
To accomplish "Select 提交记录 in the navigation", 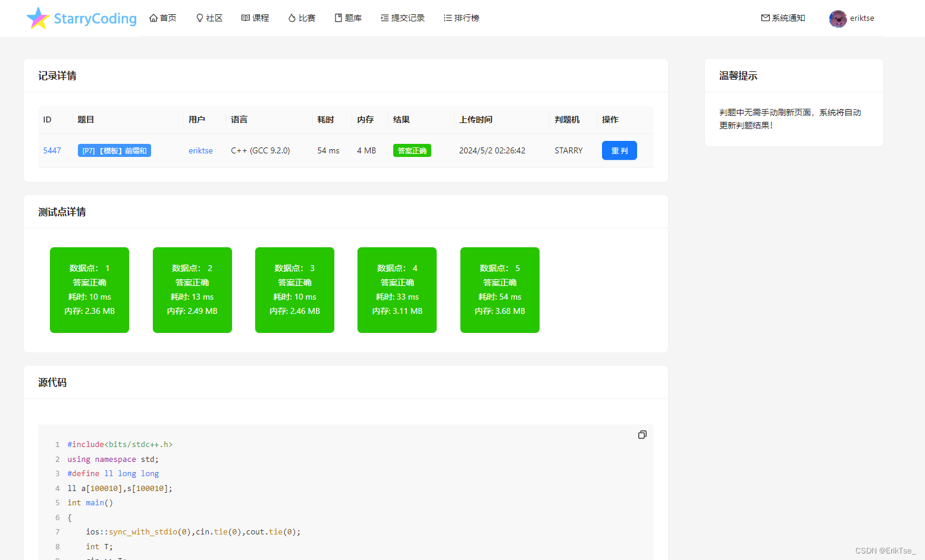I will coord(408,18).
